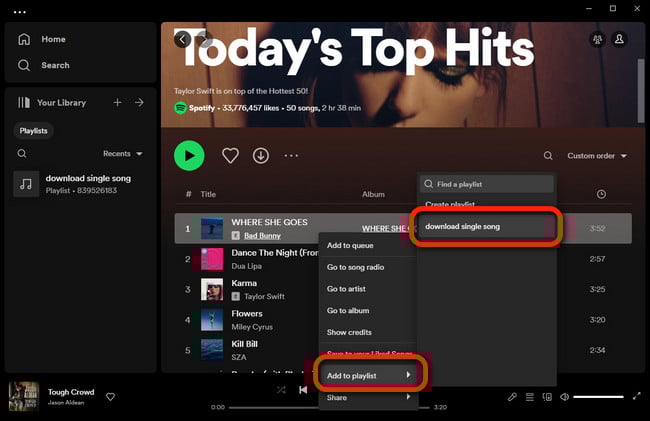Screen dimensions: 650x421
Task: Sort by Album column header
Action: 374,194
